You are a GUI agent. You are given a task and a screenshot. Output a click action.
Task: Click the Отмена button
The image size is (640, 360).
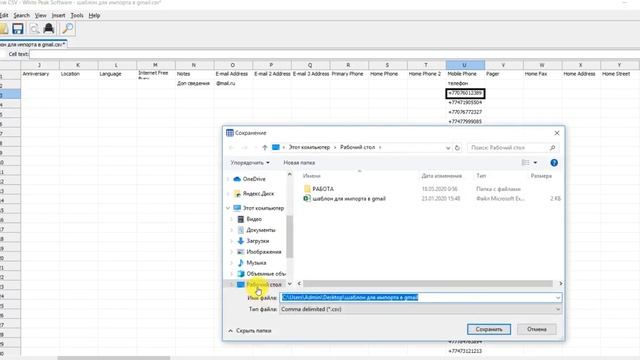pyautogui.click(x=536, y=329)
